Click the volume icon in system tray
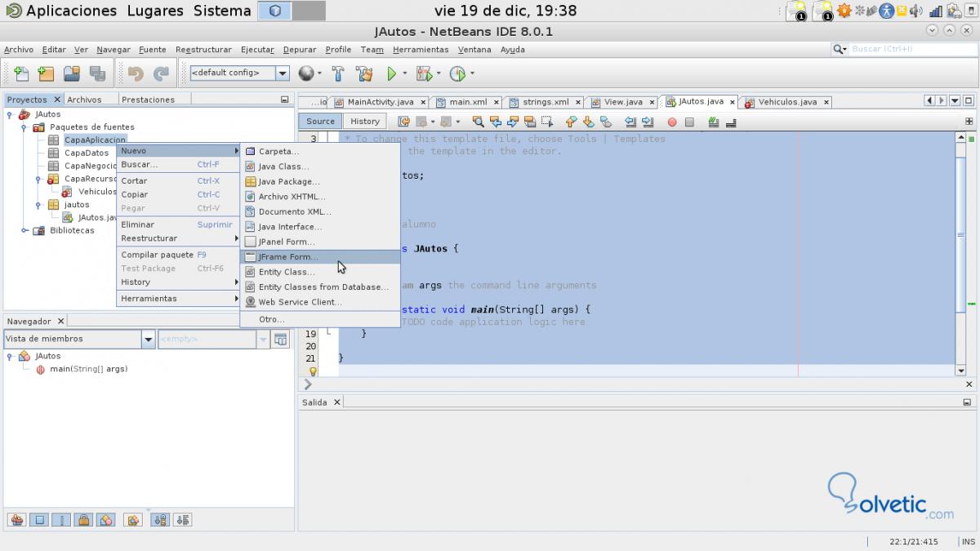Image resolution: width=980 pixels, height=551 pixels. click(x=917, y=11)
